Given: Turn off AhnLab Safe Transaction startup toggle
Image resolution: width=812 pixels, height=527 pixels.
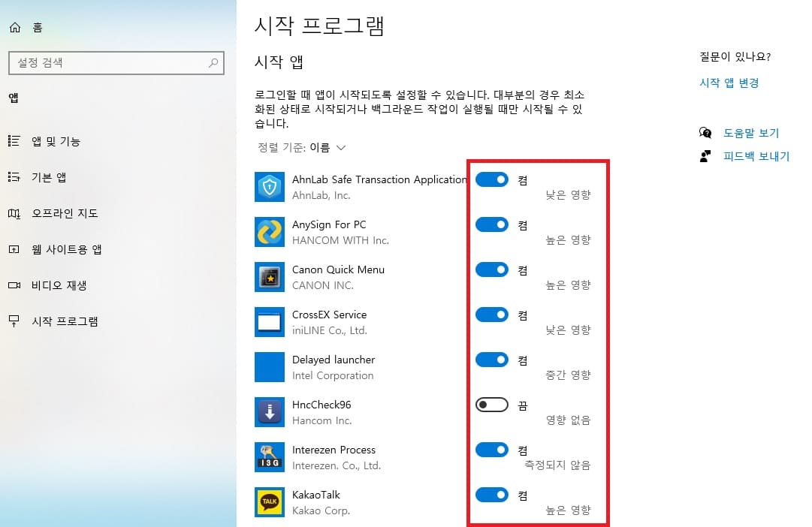Looking at the screenshot, I should coord(492,179).
